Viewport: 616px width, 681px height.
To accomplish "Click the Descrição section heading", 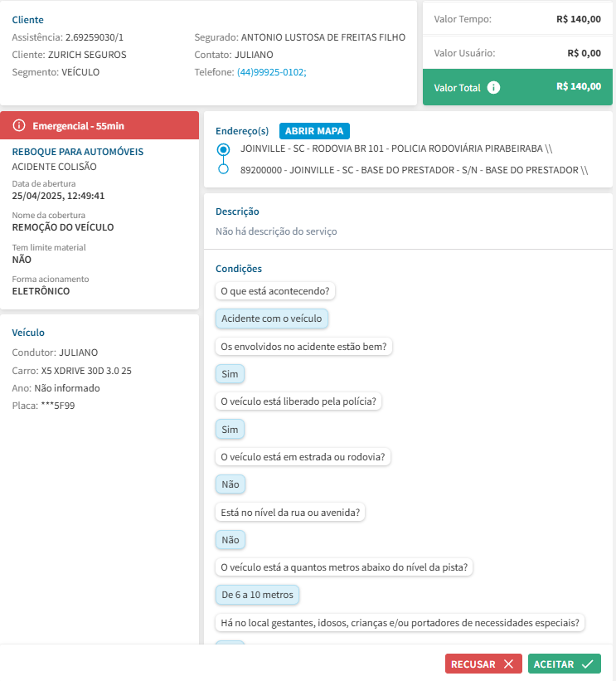I will pos(237,212).
